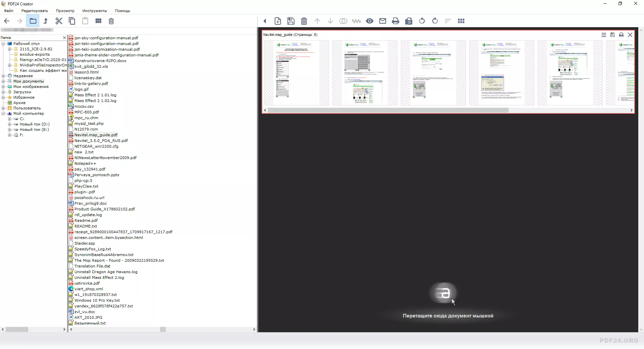Screen dimensions: 644x349
Task: Open the Инструменты menu
Action: tap(95, 11)
